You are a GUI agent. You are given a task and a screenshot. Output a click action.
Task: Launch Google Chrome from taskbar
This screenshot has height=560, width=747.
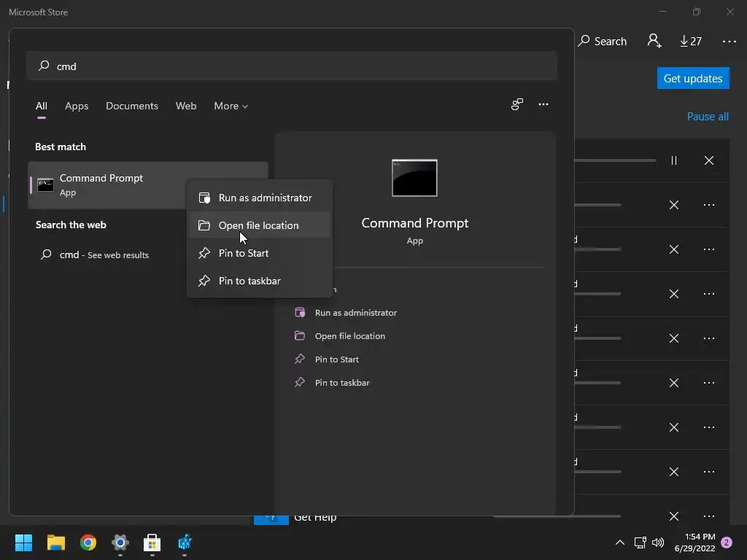[88, 542]
